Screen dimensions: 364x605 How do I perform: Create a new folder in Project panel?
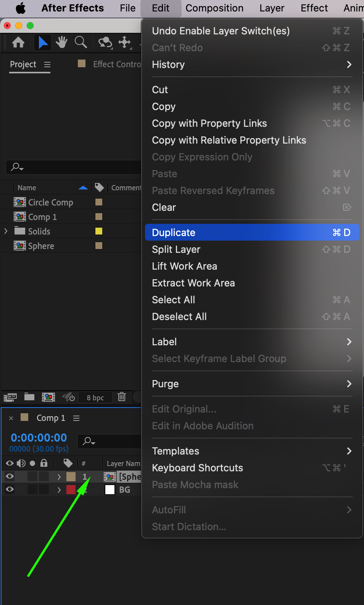(29, 397)
